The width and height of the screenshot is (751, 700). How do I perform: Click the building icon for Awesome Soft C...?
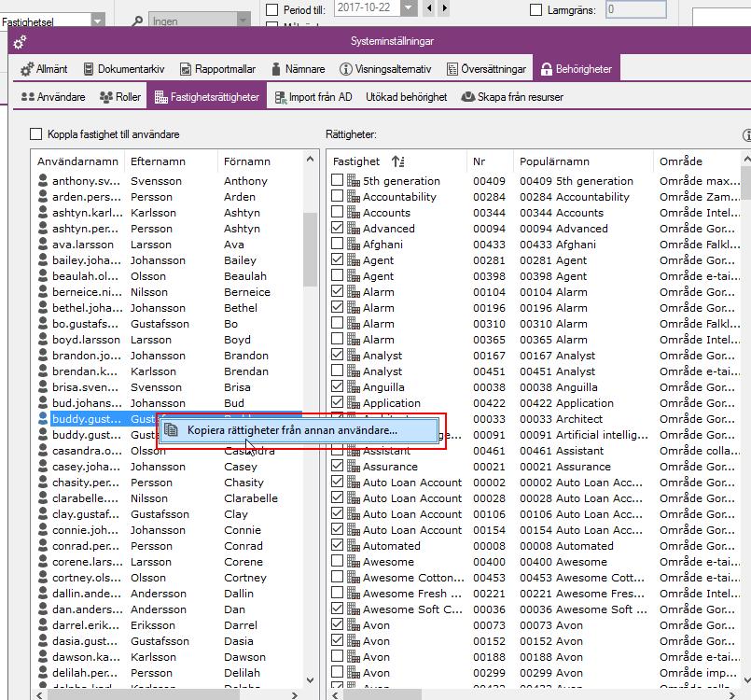pos(354,609)
